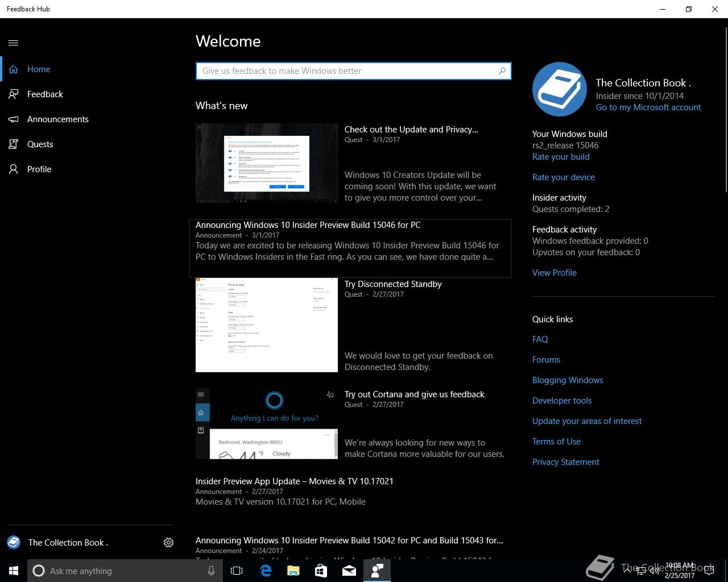Screen dimensions: 728x582
Task: Click the account avatar at bottom-left sidebar
Action: [14, 542]
